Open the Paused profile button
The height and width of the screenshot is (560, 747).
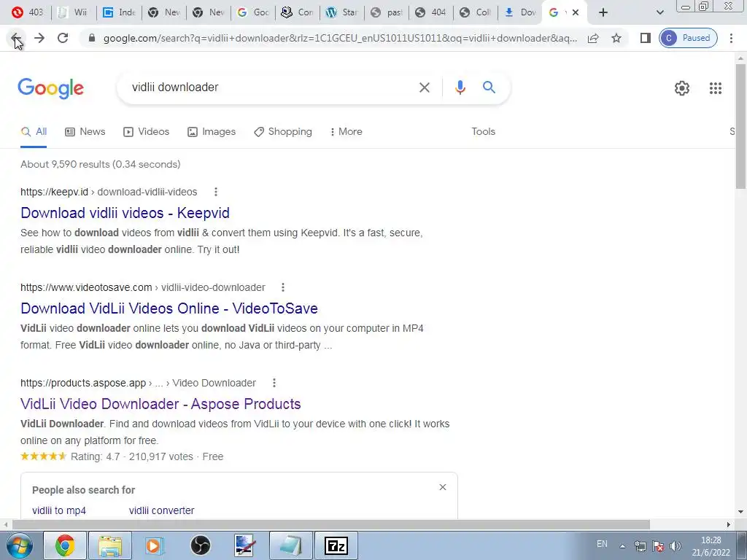coord(688,38)
